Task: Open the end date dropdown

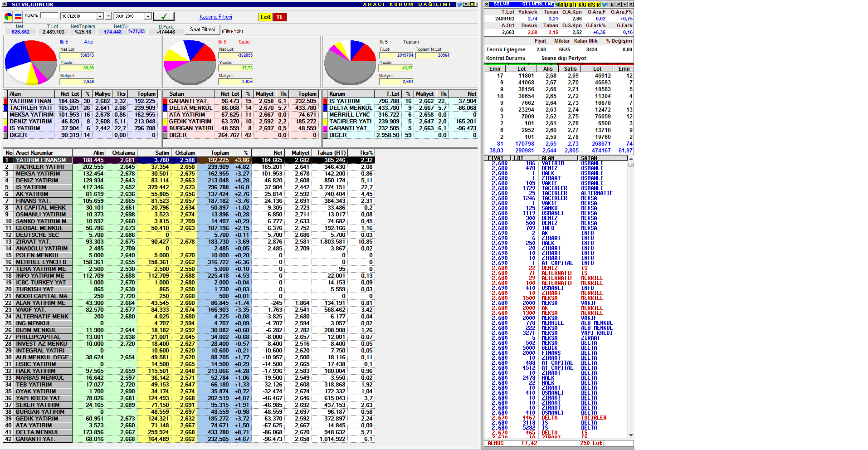Action: coord(148,16)
